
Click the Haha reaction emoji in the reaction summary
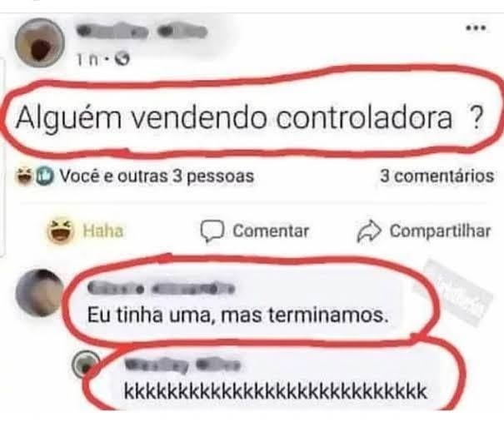[x=24, y=176]
